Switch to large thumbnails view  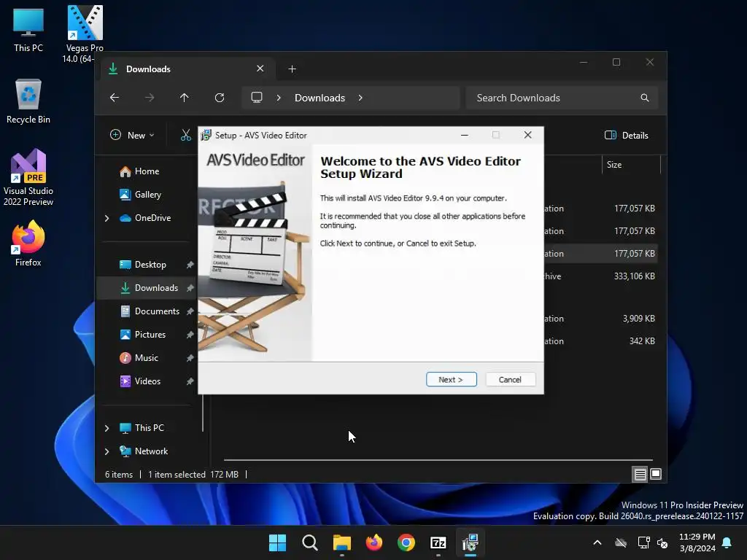pos(656,474)
